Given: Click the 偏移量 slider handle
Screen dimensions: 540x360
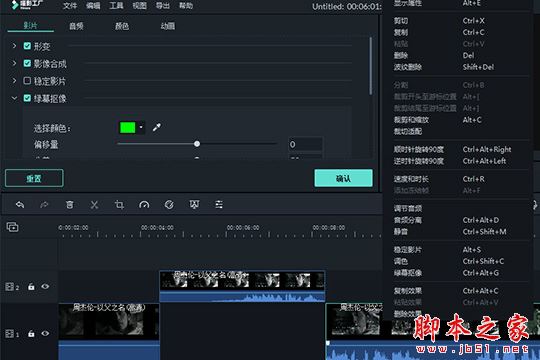Looking at the screenshot, I should 197,144.
